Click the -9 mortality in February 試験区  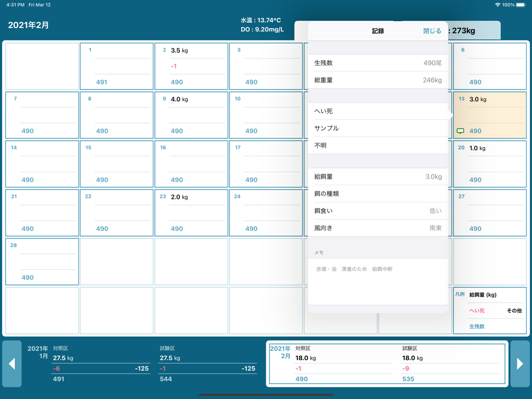click(x=405, y=369)
